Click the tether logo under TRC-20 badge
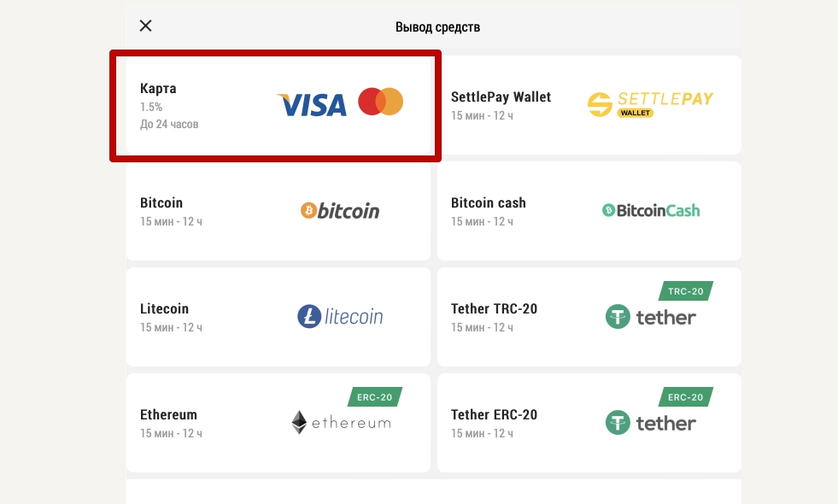Viewport: 838px width, 504px height. pos(650,317)
